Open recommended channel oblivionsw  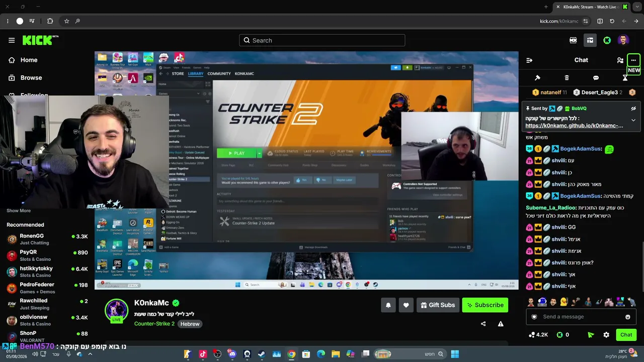(47, 320)
